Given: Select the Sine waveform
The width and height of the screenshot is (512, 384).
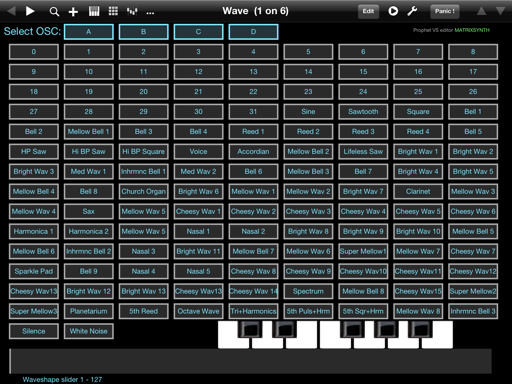Looking at the screenshot, I should (x=308, y=112).
